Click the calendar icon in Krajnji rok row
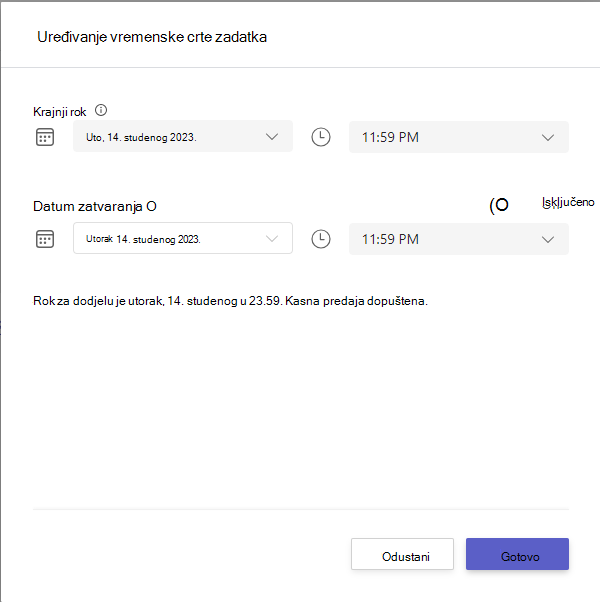This screenshot has height=602, width=600. click(x=45, y=137)
